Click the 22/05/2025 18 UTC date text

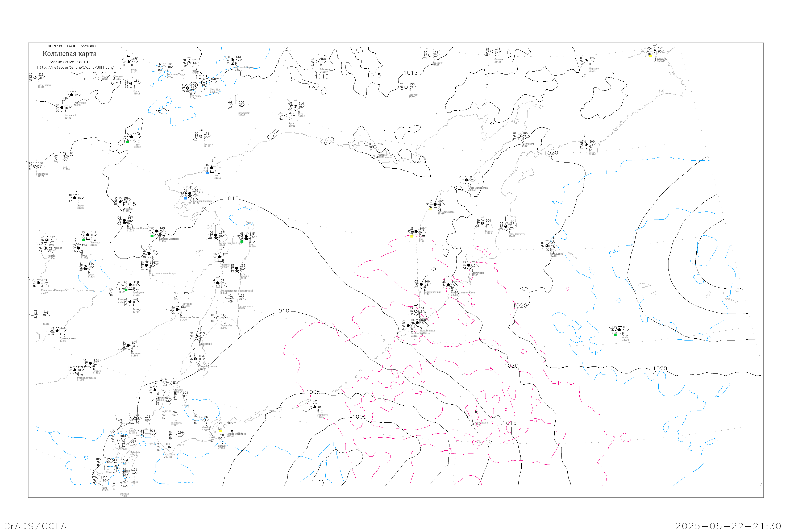click(70, 62)
